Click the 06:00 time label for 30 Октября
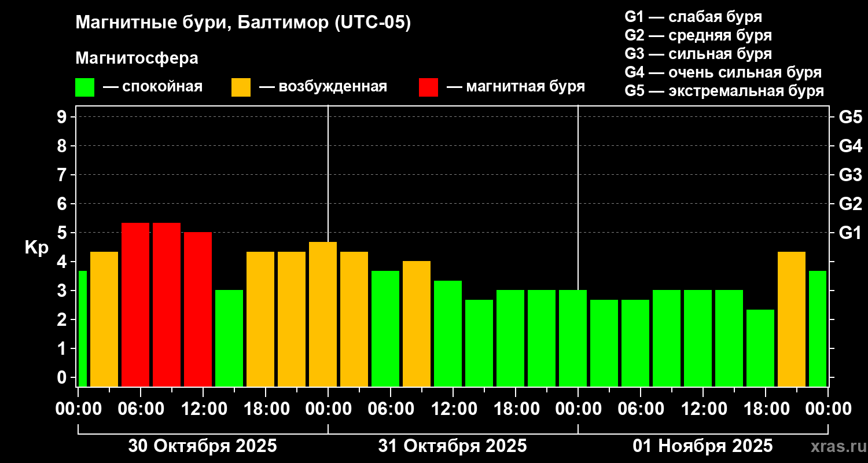The height and width of the screenshot is (463, 868). 141,409
